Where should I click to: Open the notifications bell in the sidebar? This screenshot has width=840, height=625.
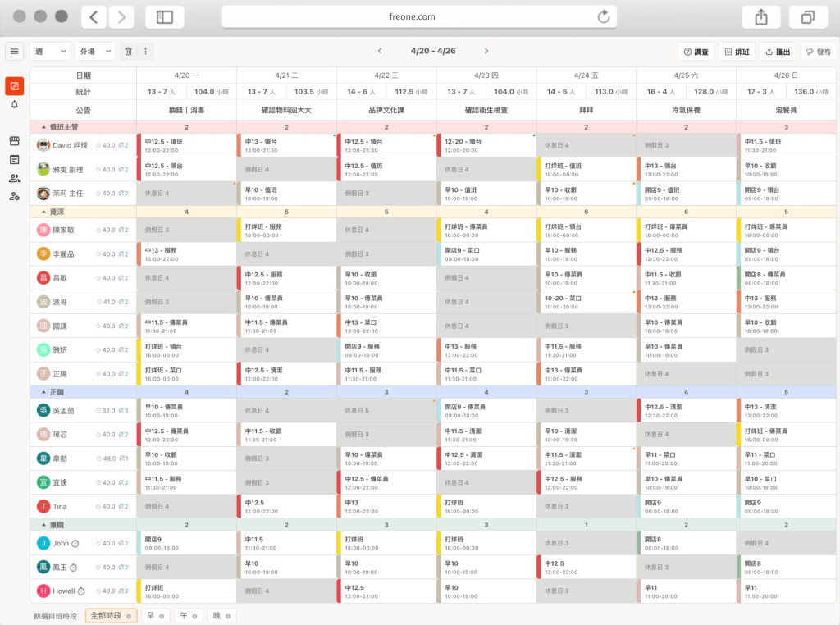click(14, 105)
